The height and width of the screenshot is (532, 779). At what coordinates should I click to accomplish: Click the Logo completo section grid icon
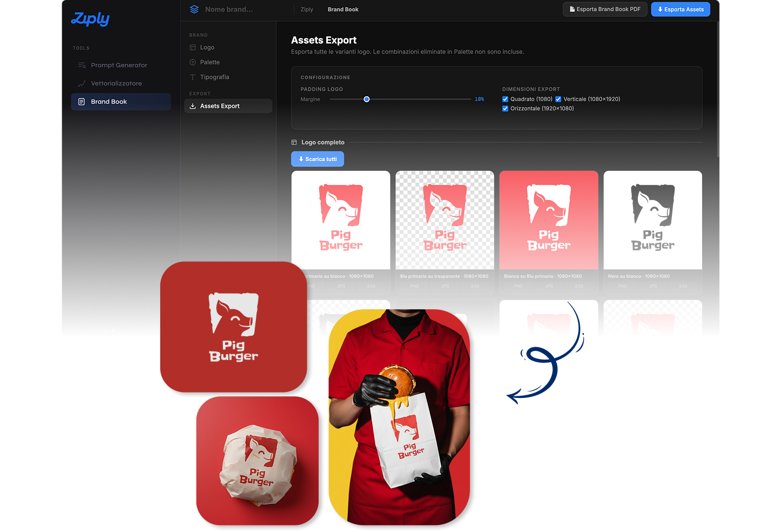coord(295,142)
